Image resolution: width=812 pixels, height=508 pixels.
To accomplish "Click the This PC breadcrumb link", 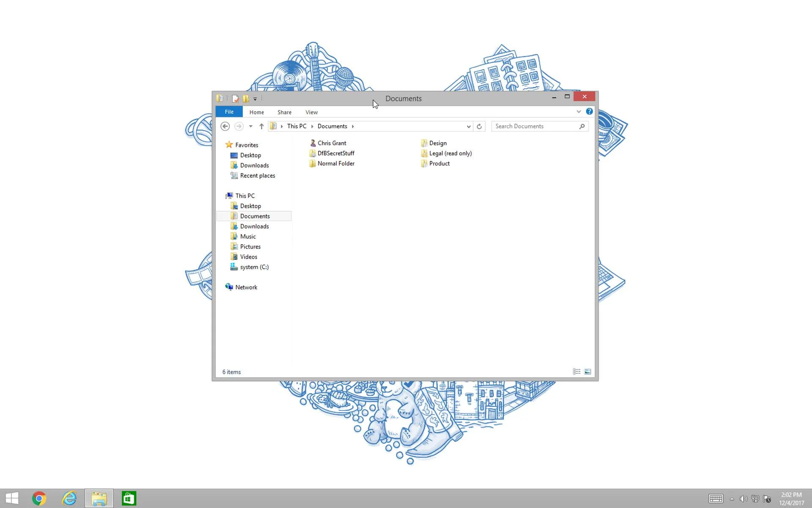I will pyautogui.click(x=297, y=126).
